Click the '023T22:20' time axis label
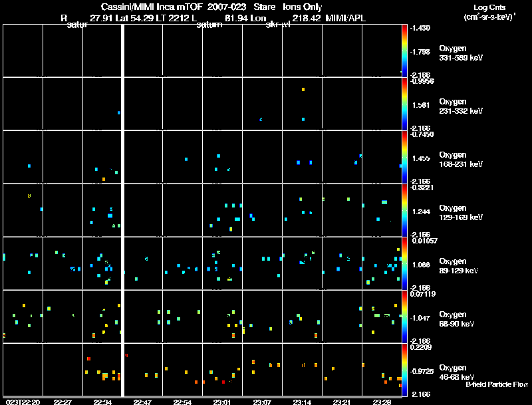 coord(23,402)
